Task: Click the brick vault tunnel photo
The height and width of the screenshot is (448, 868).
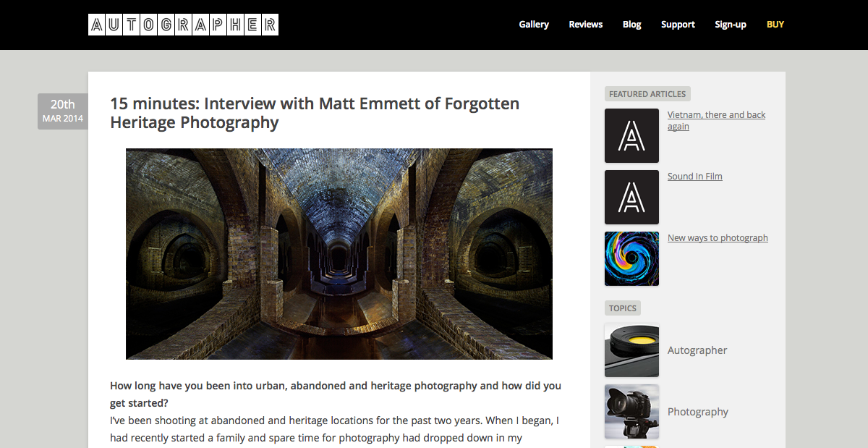Action: pyautogui.click(x=339, y=254)
